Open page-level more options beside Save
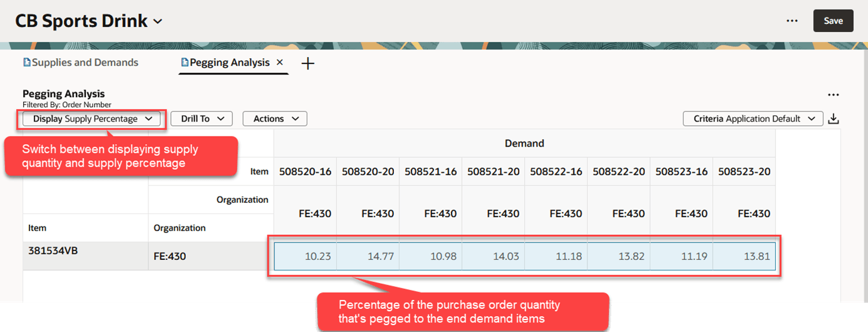The height and width of the screenshot is (332, 868). point(792,21)
